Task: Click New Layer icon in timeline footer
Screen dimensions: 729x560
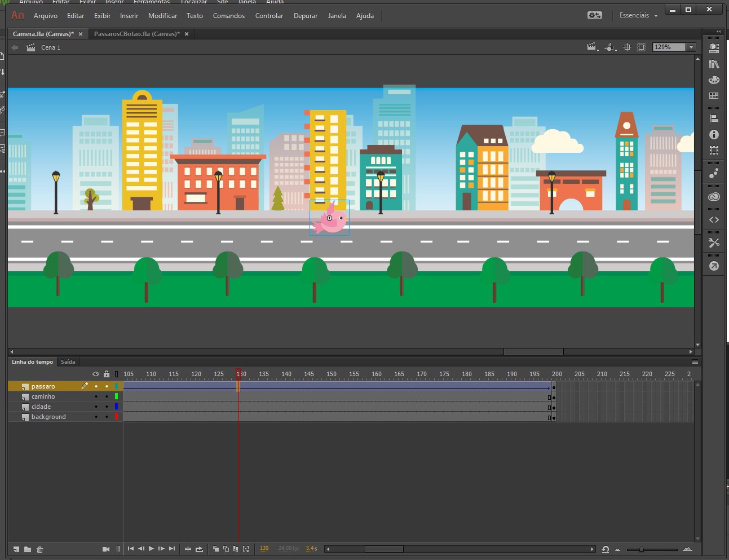Action: tap(16, 549)
